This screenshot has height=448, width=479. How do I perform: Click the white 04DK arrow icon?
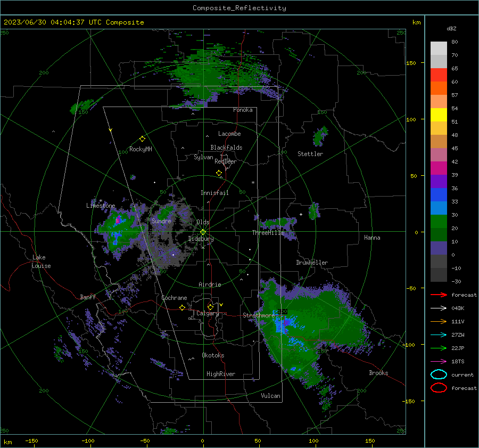pyautogui.click(x=439, y=308)
